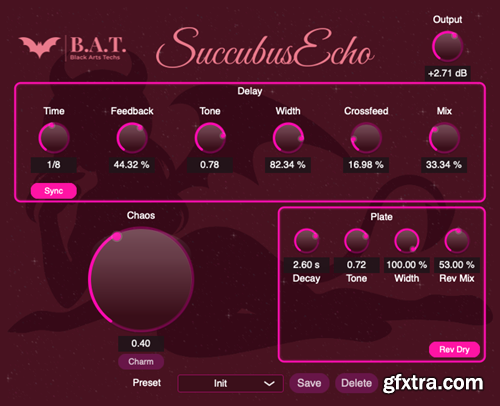This screenshot has height=406, width=500.
Task: Click the Decay label
Action: point(306,279)
